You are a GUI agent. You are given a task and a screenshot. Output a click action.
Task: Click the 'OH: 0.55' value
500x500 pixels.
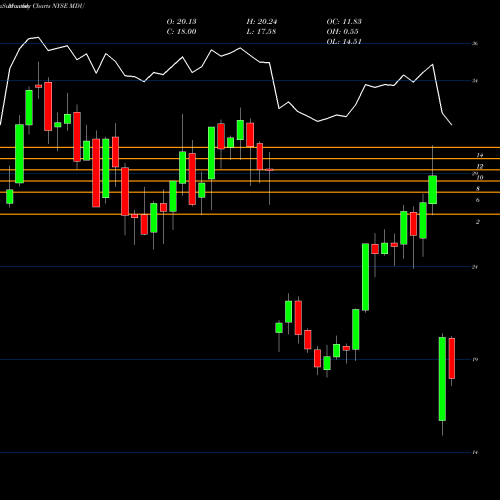(342, 32)
